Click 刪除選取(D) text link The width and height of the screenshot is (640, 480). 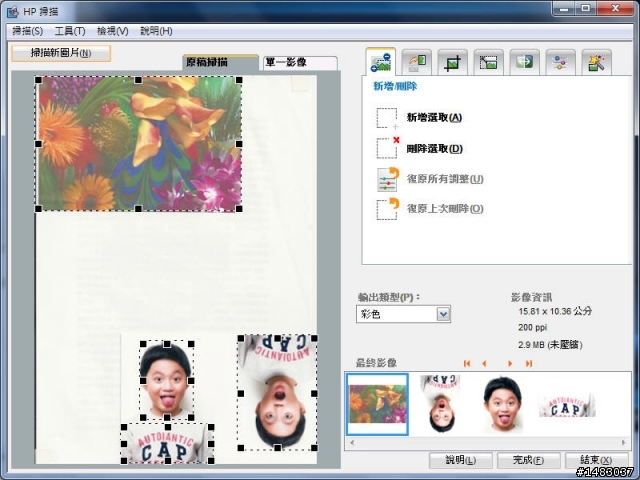434,149
